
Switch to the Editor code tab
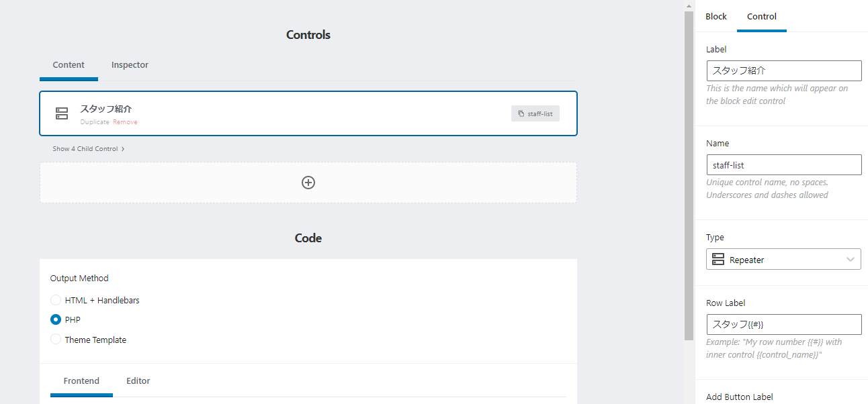(x=138, y=381)
